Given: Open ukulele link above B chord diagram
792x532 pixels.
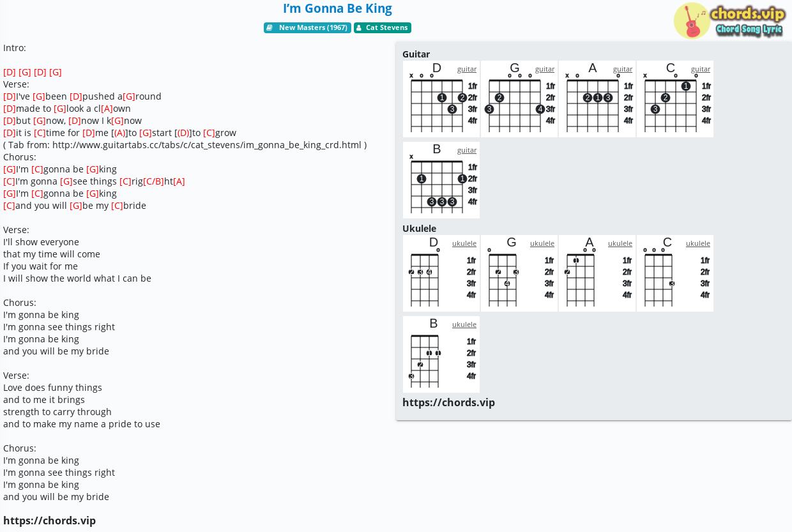Looking at the screenshot, I should pyautogui.click(x=464, y=324).
